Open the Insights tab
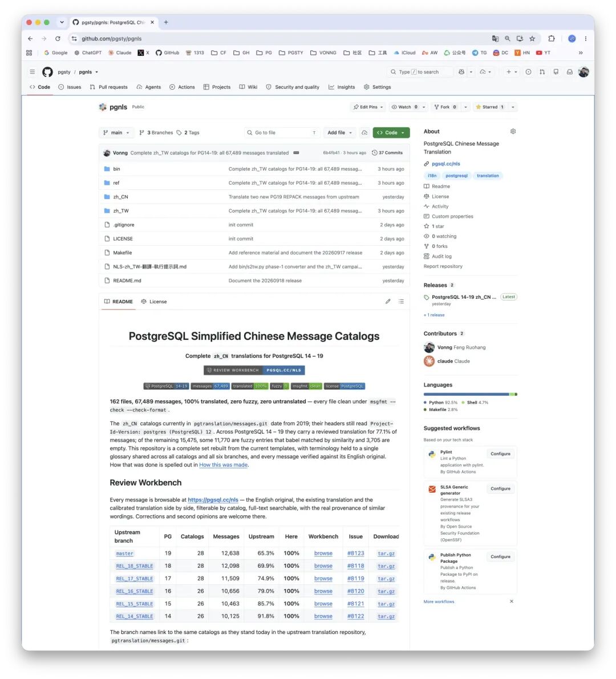 click(x=342, y=87)
